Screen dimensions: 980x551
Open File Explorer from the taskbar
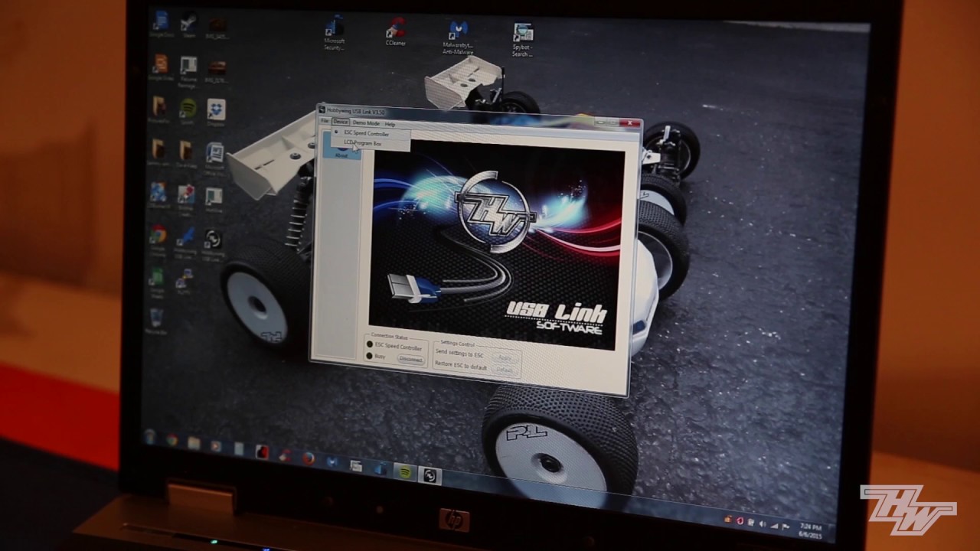click(x=194, y=442)
